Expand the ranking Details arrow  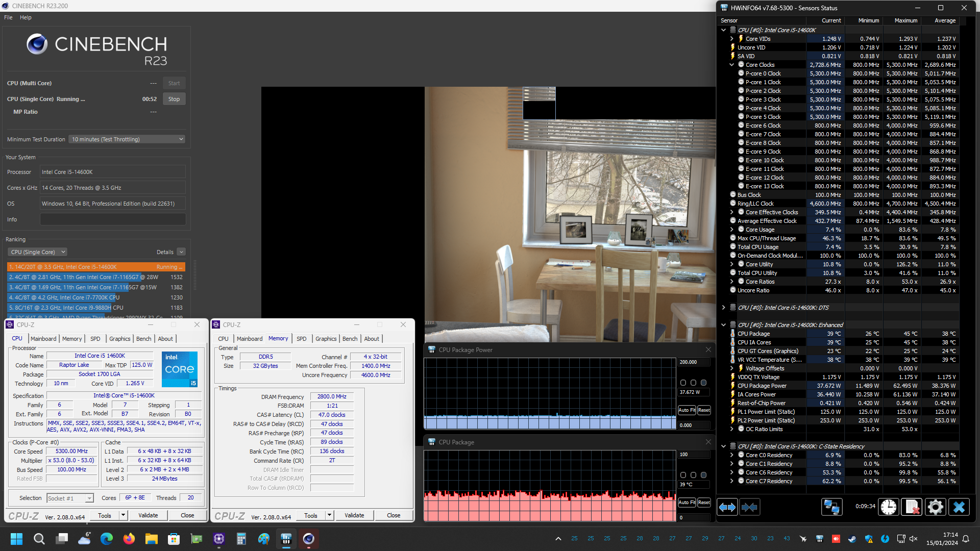coord(181,252)
